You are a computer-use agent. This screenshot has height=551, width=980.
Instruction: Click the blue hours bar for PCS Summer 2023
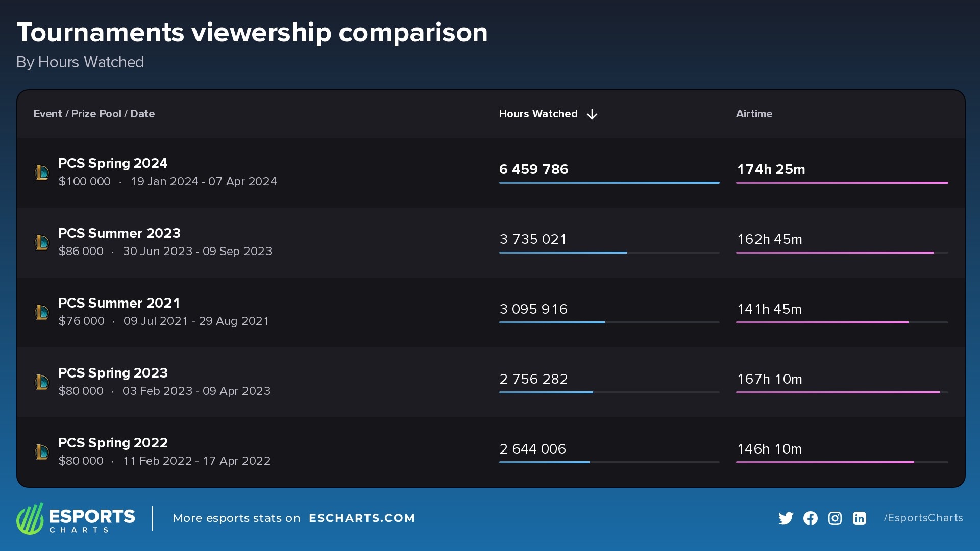[562, 253]
